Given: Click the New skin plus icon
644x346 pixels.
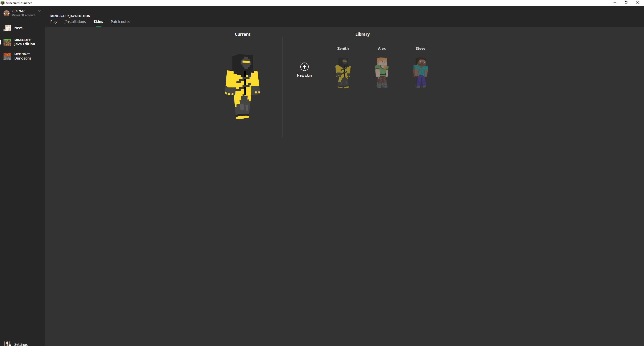Looking at the screenshot, I should click(x=304, y=67).
